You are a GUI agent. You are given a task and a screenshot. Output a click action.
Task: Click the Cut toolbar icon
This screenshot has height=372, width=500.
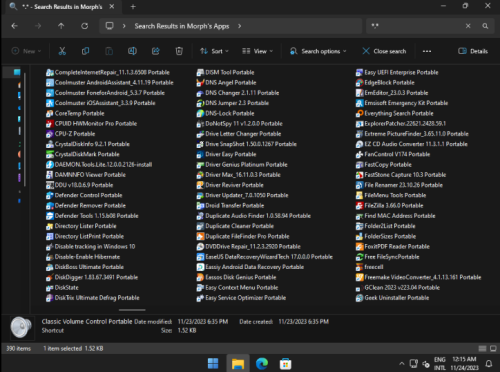coord(62,51)
